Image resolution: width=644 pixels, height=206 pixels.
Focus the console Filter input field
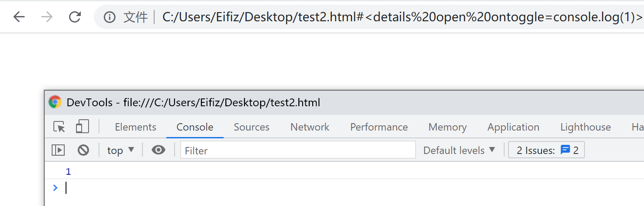(298, 150)
